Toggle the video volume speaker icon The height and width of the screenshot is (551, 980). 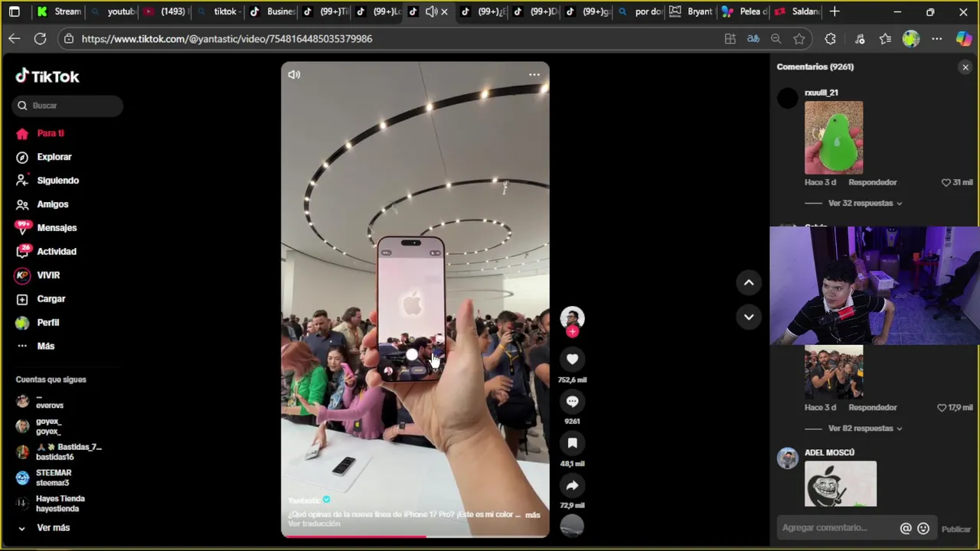pos(294,74)
